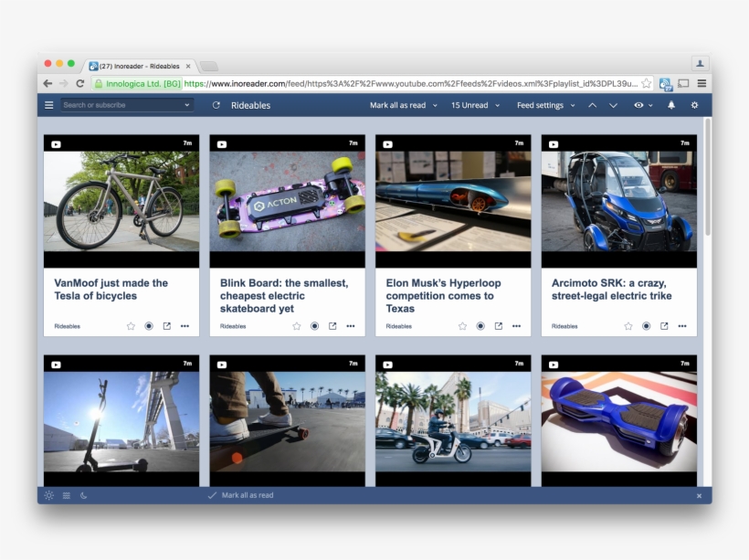Screen dimensions: 749x560
Task: Go back in browser history
Action: pyautogui.click(x=47, y=84)
